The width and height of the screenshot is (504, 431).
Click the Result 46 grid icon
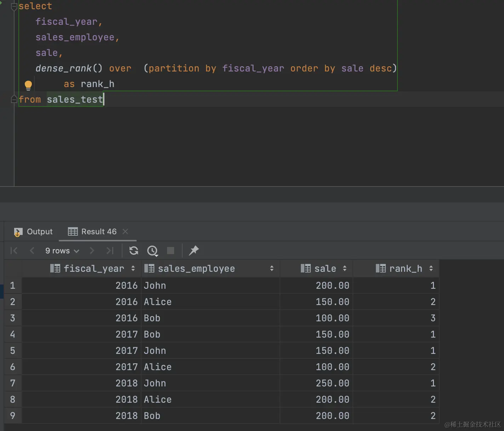click(x=73, y=232)
